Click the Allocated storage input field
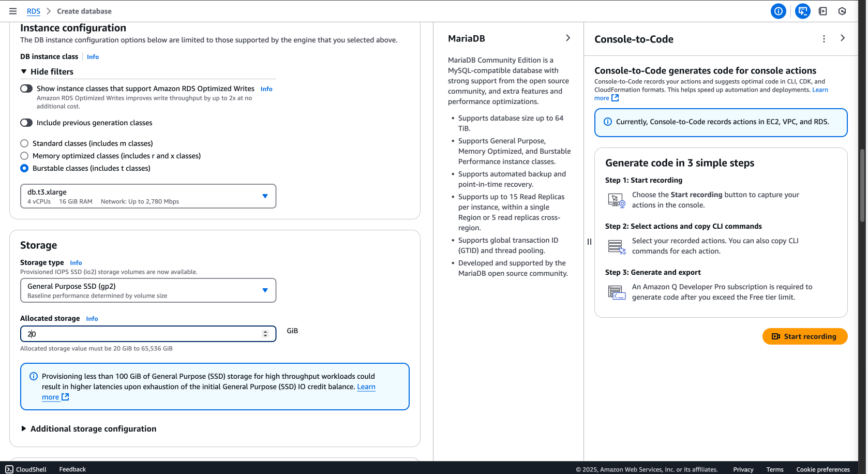Screen dimensions: 868x474 coord(148,334)
